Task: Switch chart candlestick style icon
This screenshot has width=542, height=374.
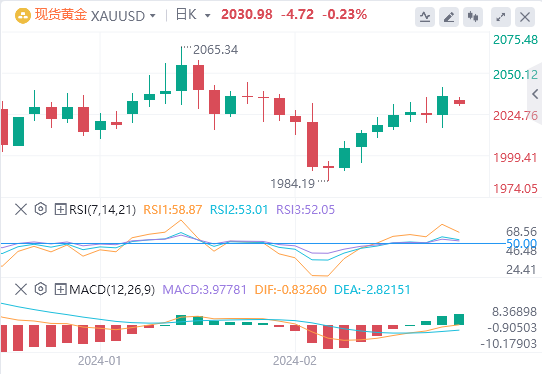Action: (473, 17)
